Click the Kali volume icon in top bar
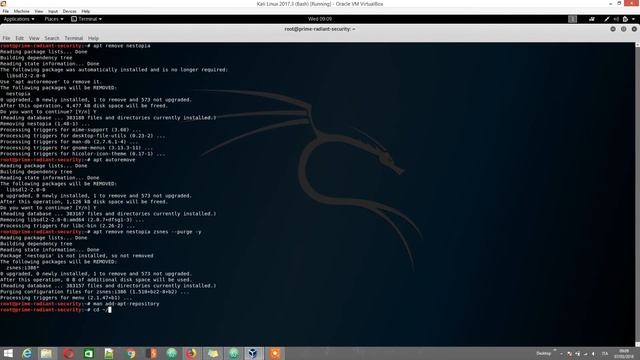640x360 pixels. 616,19
